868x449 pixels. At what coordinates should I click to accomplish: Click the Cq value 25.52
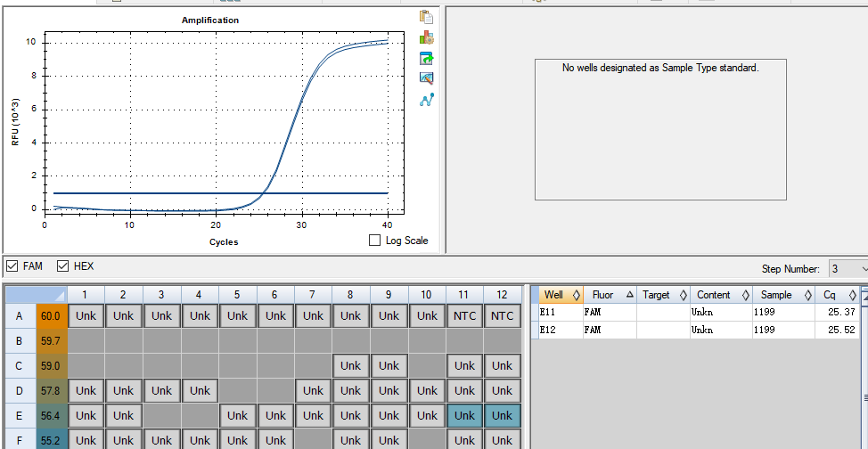pyautogui.click(x=841, y=330)
